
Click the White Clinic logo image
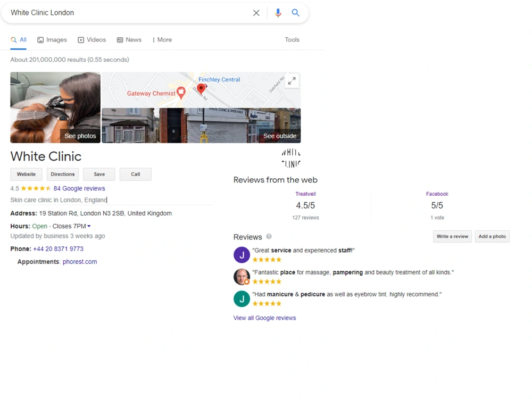(x=291, y=159)
